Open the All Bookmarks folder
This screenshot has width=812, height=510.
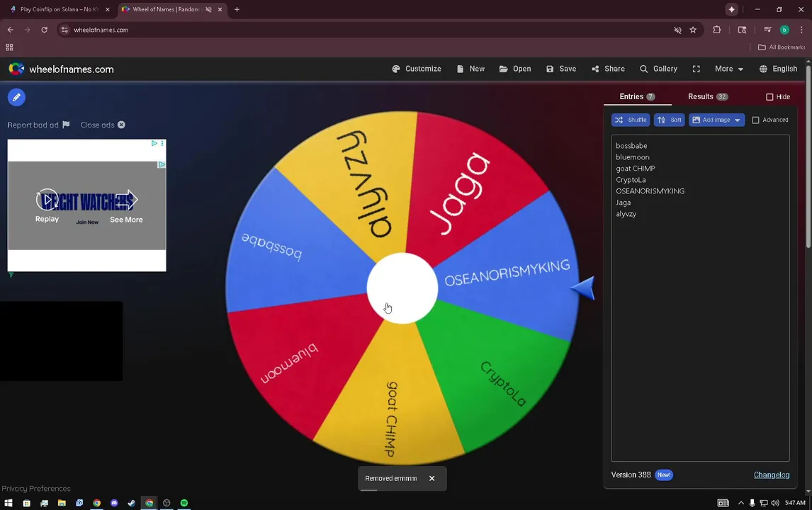pos(782,47)
